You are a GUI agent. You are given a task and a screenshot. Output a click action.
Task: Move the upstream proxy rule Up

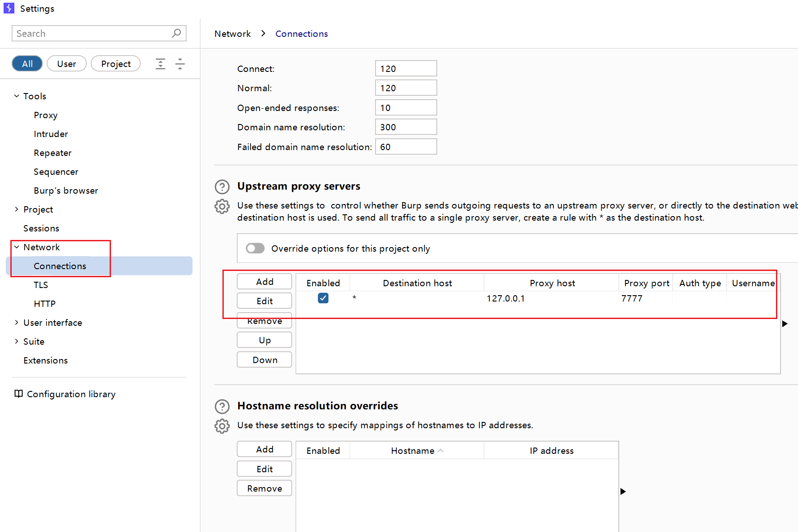(x=264, y=340)
